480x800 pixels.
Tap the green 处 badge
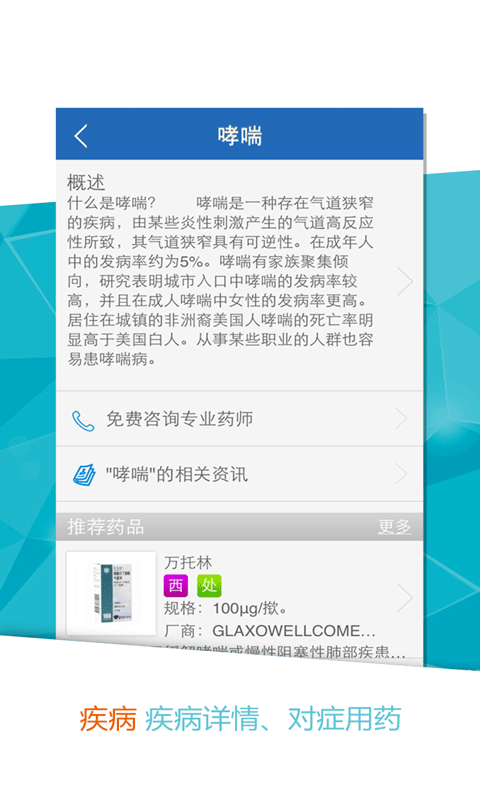(x=209, y=585)
